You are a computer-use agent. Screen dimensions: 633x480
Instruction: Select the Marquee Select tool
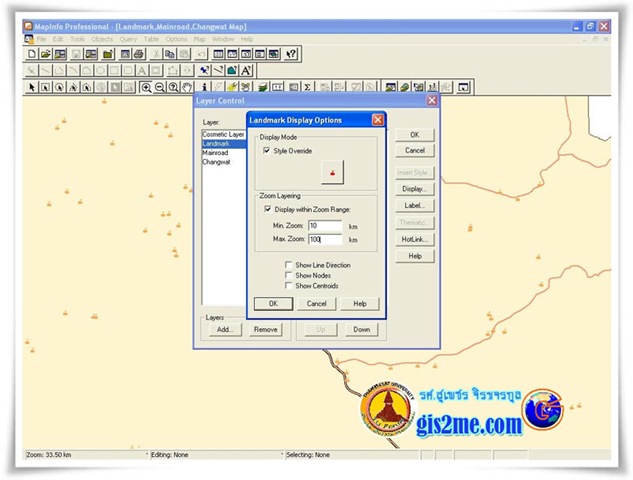pyautogui.click(x=45, y=87)
